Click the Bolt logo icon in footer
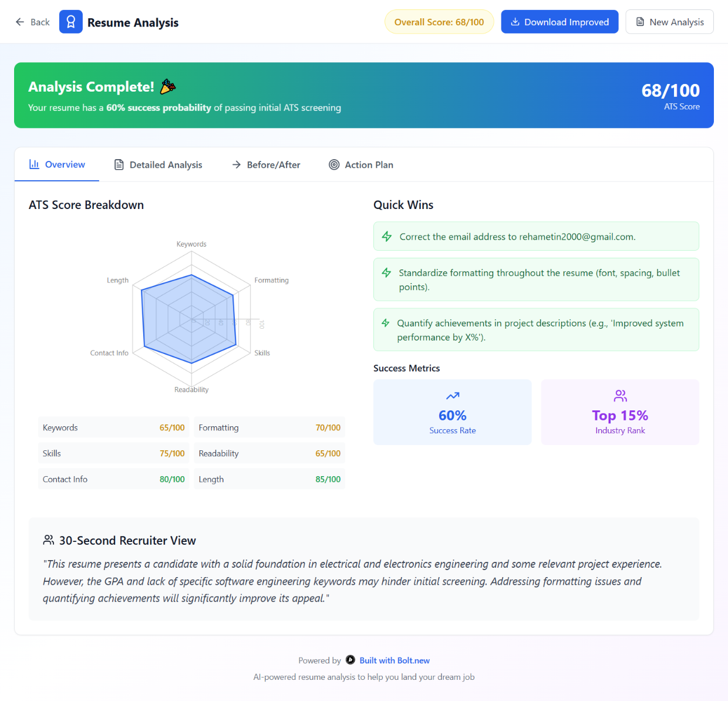Viewport: 728px width, 701px height. (x=350, y=659)
